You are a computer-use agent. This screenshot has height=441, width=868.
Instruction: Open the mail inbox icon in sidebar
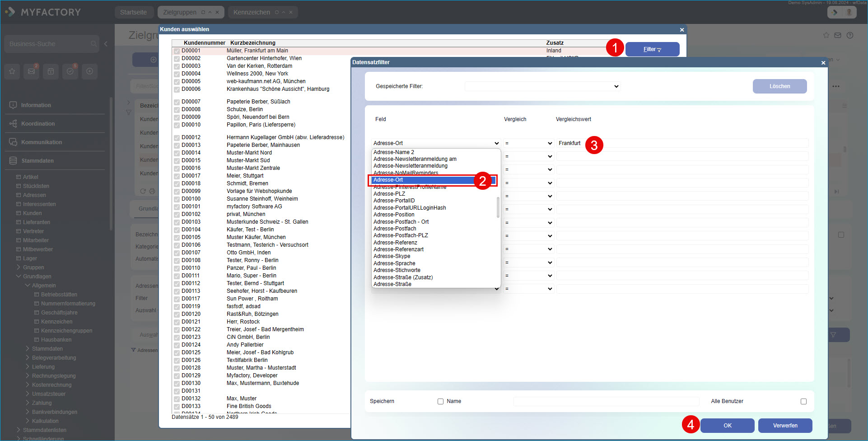coord(31,71)
